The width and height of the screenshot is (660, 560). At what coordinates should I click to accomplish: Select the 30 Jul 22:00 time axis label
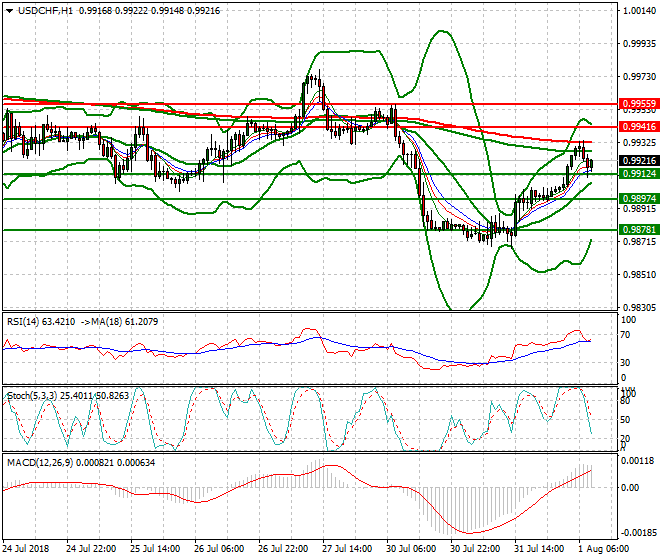pyautogui.click(x=475, y=549)
